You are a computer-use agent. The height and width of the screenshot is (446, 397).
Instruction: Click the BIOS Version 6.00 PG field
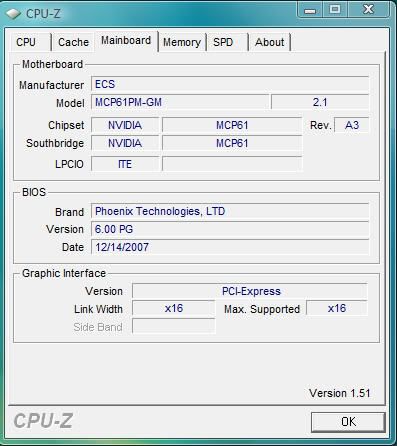click(x=230, y=229)
